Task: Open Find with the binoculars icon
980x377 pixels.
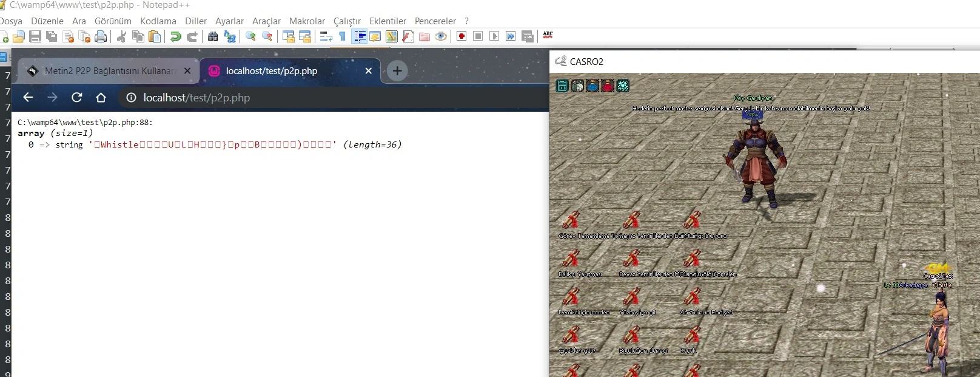Action: click(213, 36)
